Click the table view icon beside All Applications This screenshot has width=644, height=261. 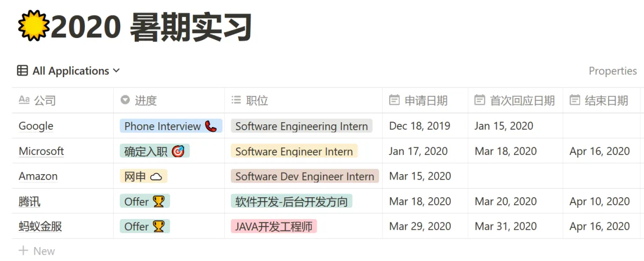point(23,71)
